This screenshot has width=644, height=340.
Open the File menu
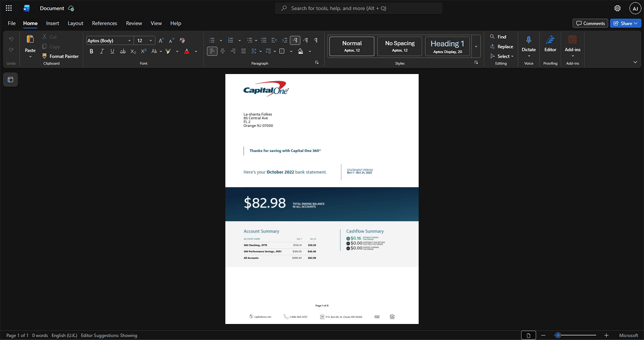point(12,23)
